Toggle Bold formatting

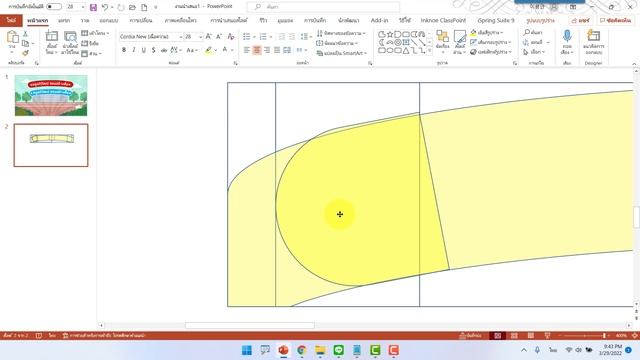coord(124,50)
